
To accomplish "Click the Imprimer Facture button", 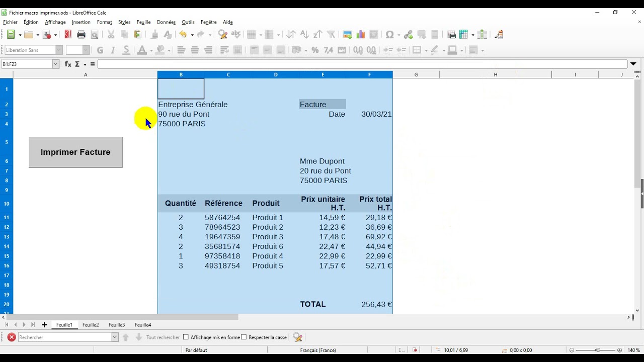I will click(x=75, y=152).
